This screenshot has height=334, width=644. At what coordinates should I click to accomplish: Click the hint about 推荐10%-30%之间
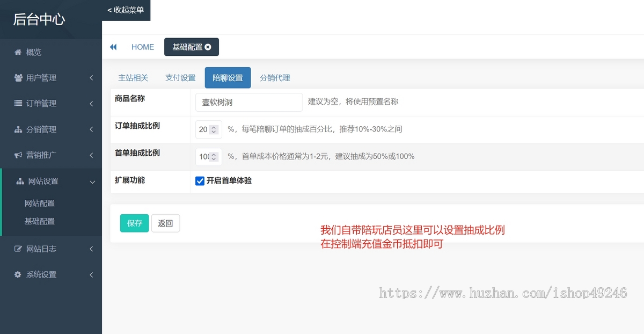point(315,129)
